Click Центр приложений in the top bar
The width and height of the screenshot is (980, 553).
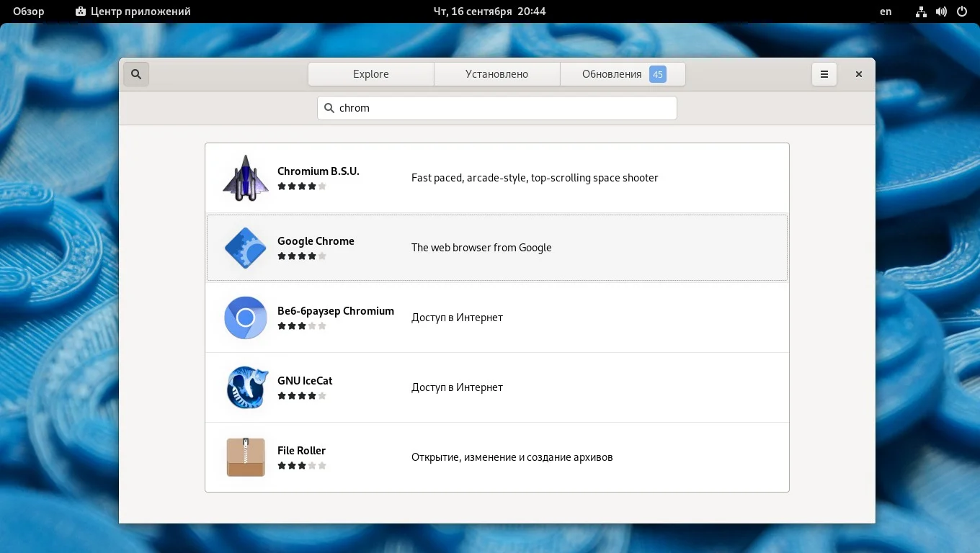132,11
